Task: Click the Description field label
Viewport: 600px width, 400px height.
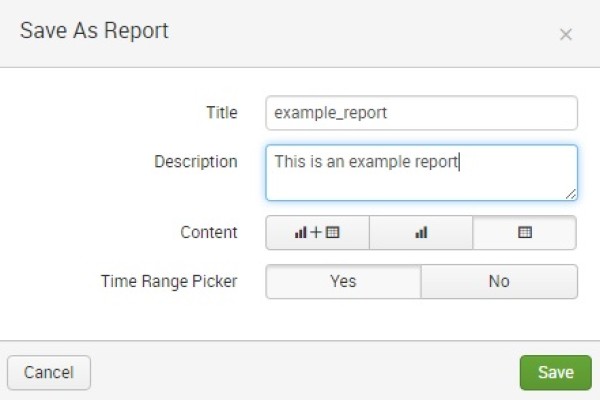Action: pos(196,161)
